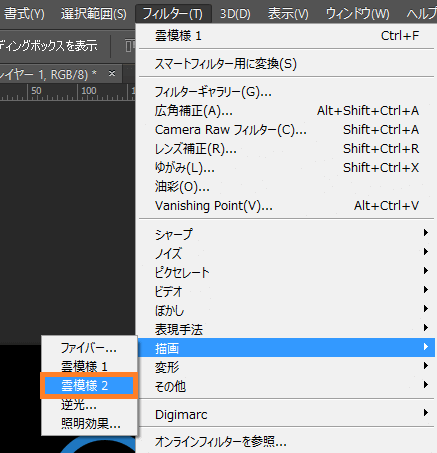Open Camera Raw フィルター(C)...

point(287,130)
